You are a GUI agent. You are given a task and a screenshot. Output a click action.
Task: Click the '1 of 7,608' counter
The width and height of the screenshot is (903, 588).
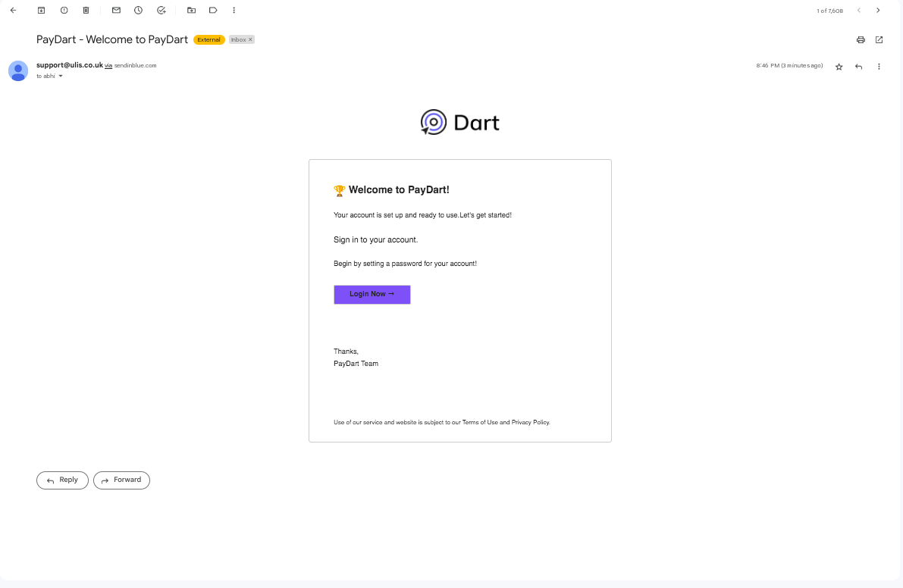[830, 11]
